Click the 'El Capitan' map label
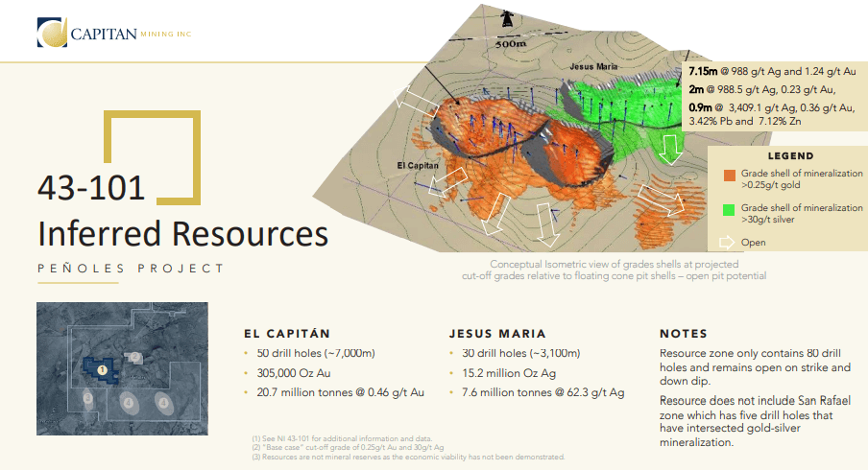Viewport: 868px width, 470px height. [418, 165]
